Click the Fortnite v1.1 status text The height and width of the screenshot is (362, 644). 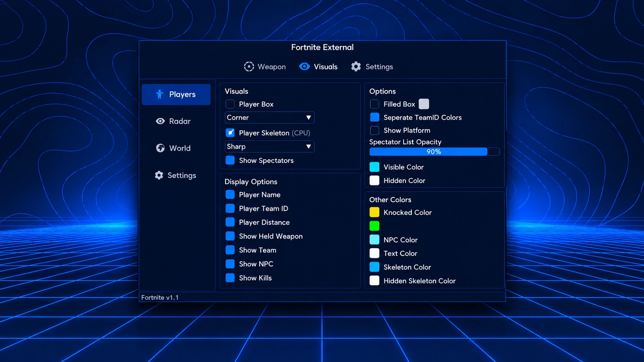(x=160, y=297)
